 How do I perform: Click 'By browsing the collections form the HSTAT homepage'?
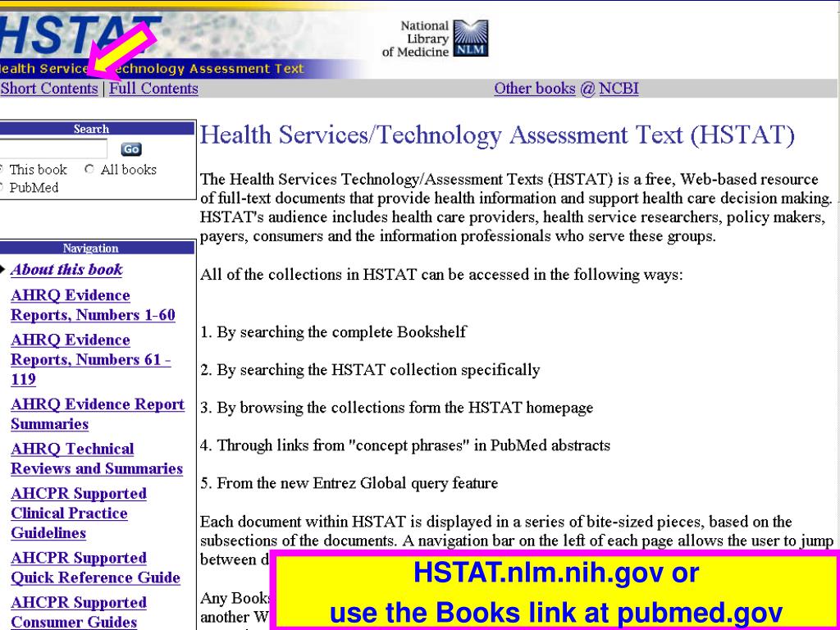pyautogui.click(x=404, y=409)
